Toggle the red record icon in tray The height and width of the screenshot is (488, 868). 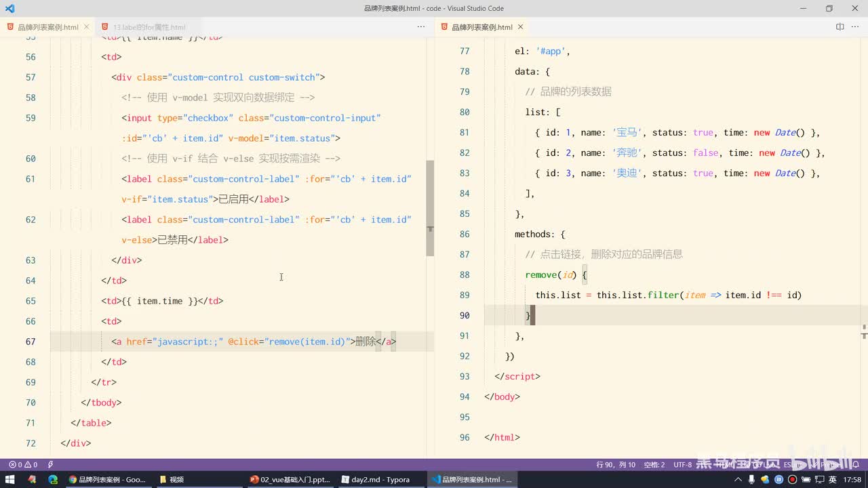click(792, 479)
